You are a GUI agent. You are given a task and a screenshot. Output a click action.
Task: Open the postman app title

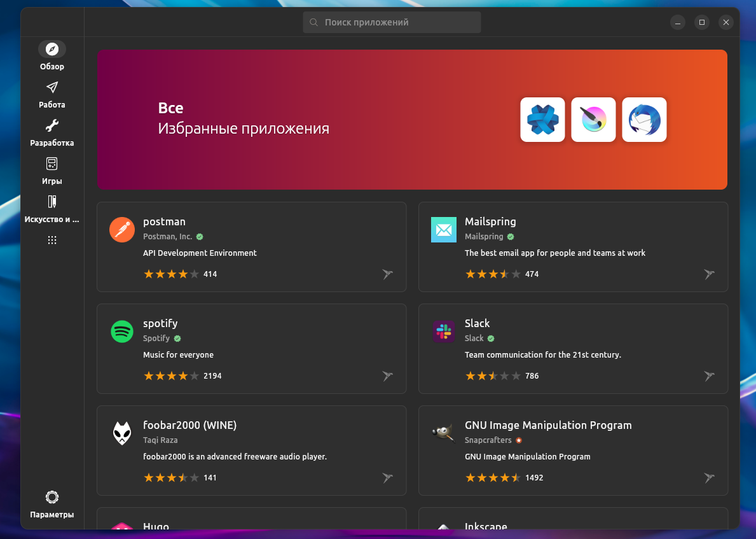pyautogui.click(x=165, y=221)
